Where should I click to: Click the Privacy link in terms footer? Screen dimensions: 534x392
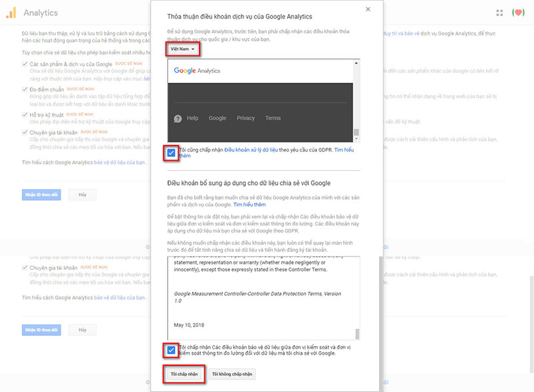[246, 118]
